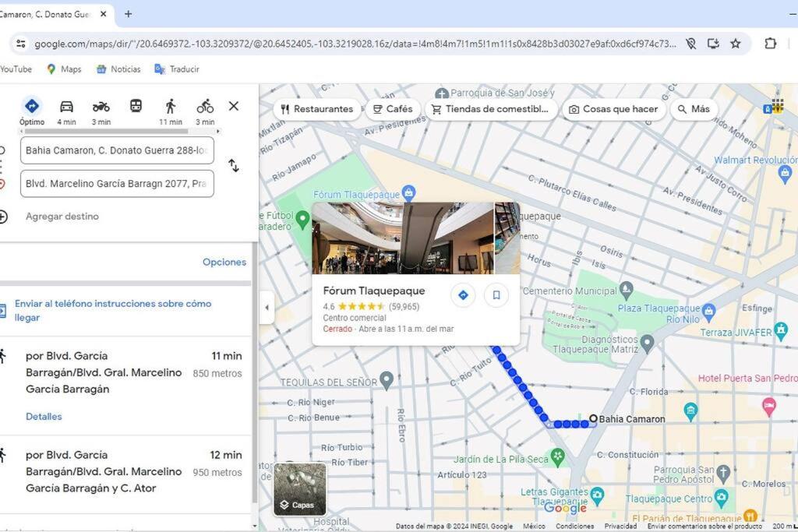Toggle the Capas layers view

coord(300,489)
